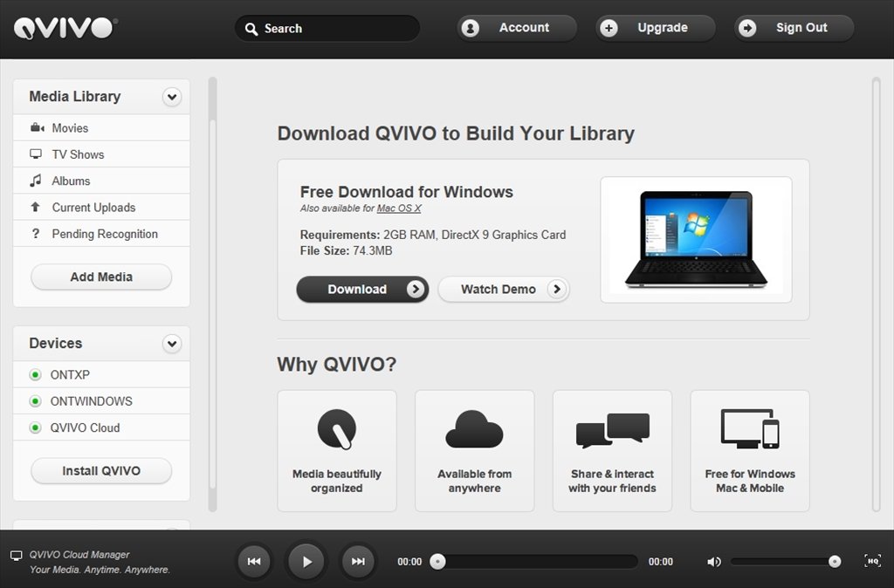Screen dimensions: 894x588
Task: Click the Install QVIVO button
Action: click(101, 470)
